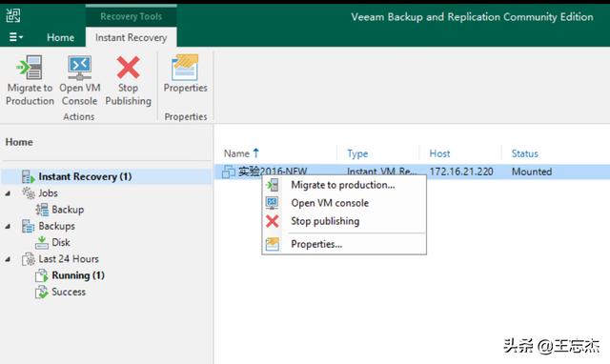This screenshot has height=364, width=610.
Task: Select Backups in the tree
Action: pyautogui.click(x=57, y=226)
